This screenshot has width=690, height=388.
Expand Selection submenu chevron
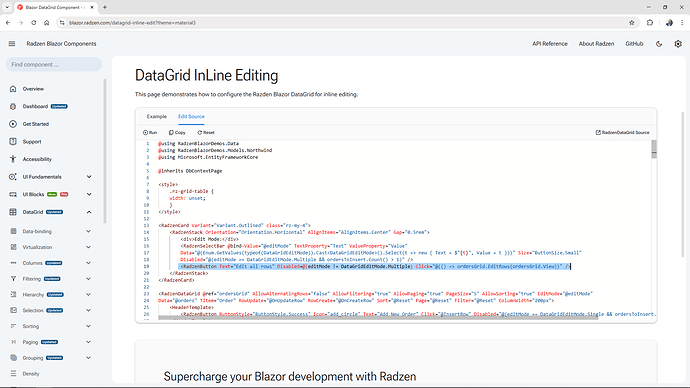pyautogui.click(x=88, y=311)
